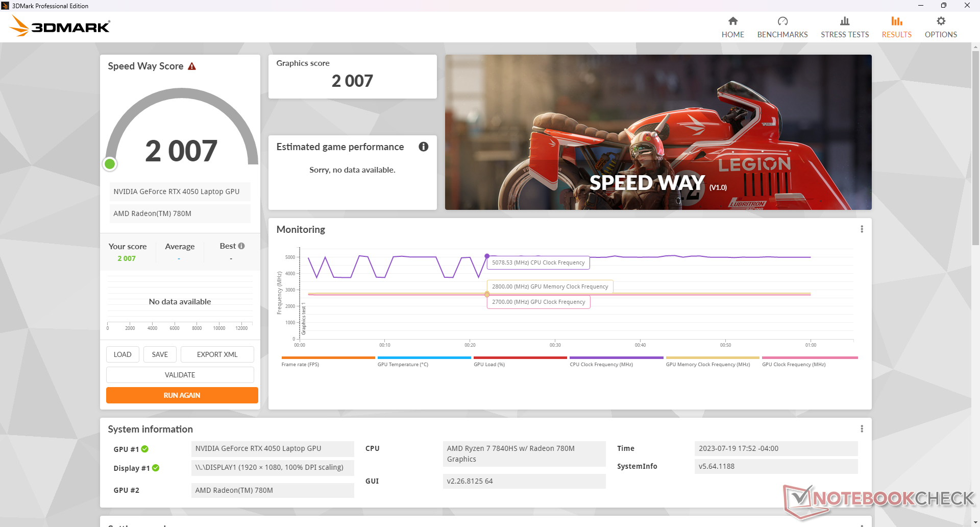Viewport: 980px width, 527px height.
Task: Click the Estimated game performance info icon
Action: [x=423, y=147]
